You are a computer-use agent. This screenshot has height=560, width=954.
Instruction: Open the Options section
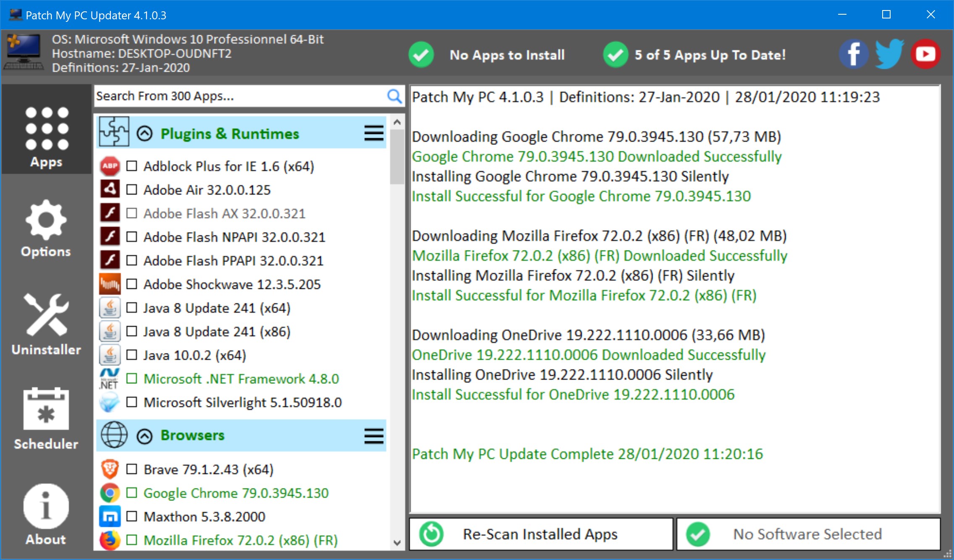tap(46, 228)
